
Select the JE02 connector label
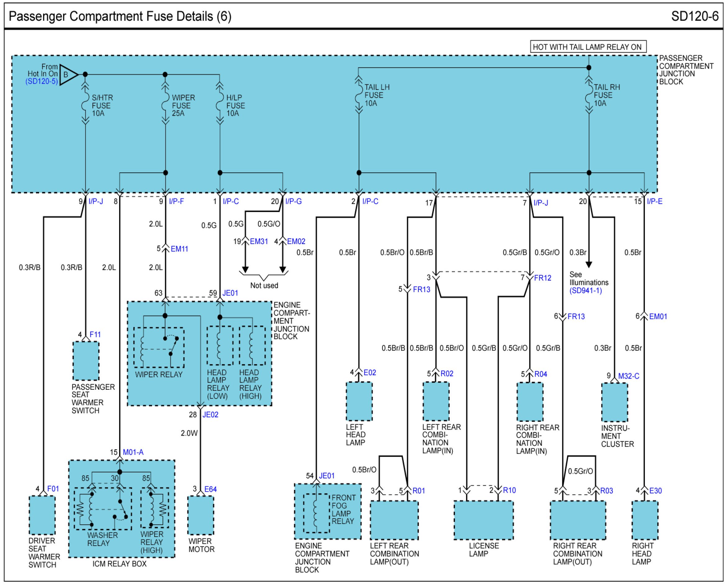point(210,415)
